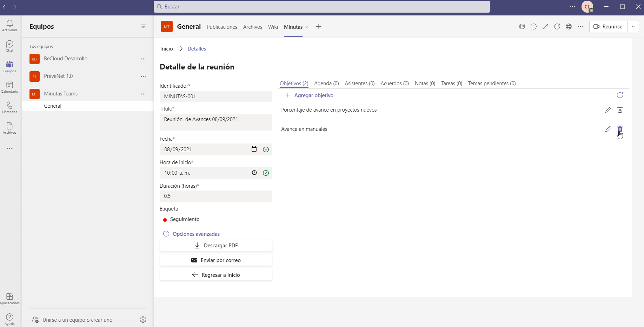Open Llamadas phone icon
This screenshot has width=644, height=327.
9,107
